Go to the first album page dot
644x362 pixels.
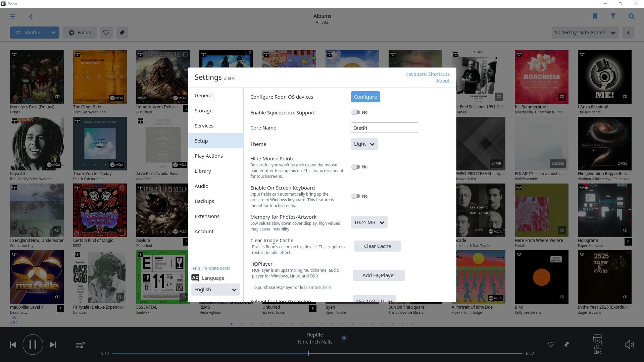click(232, 324)
